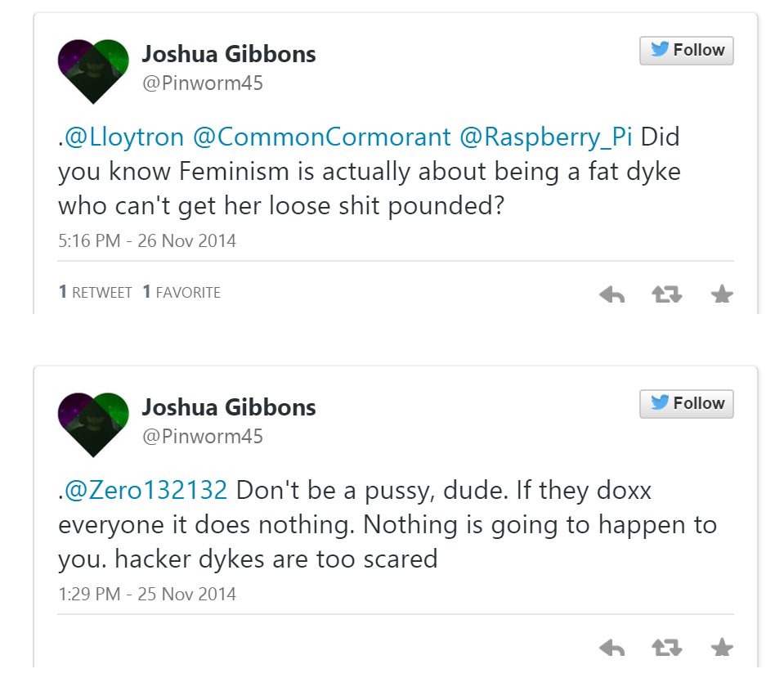Open the heart avatar on the first tweet
784x678 pixels.
tap(94, 70)
